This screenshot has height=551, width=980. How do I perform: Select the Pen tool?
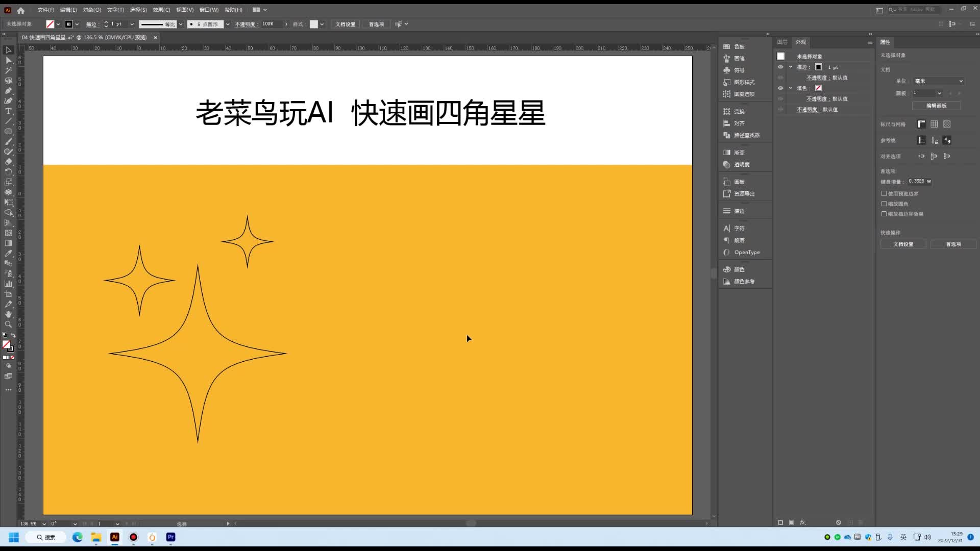click(x=8, y=91)
